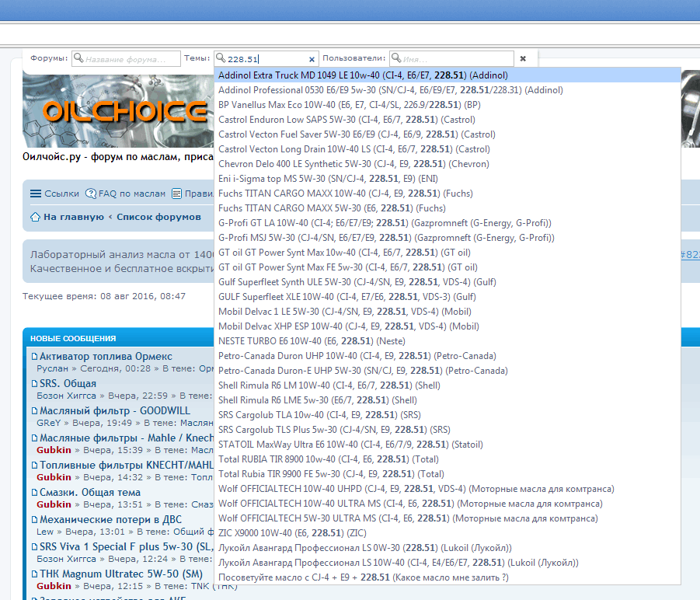Open Mobil Delvac 1 LE 5W-30 topic
The width and height of the screenshot is (700, 600).
click(x=448, y=311)
